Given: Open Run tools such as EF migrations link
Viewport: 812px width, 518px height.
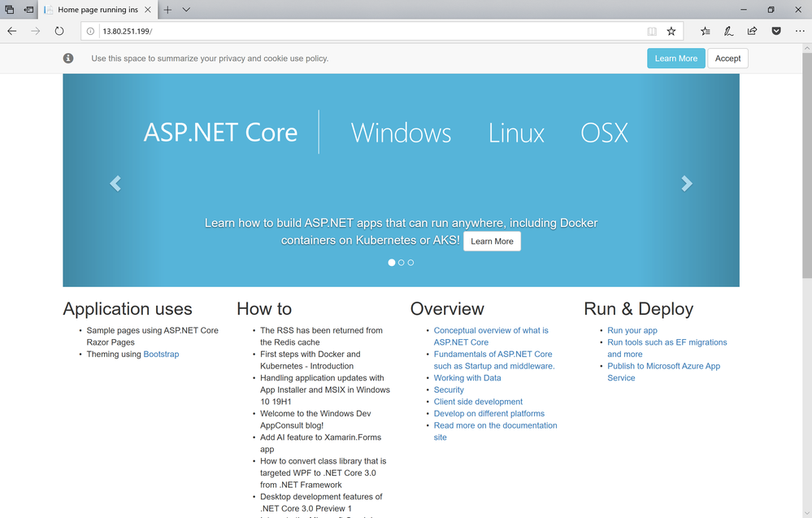Looking at the screenshot, I should 667,348.
